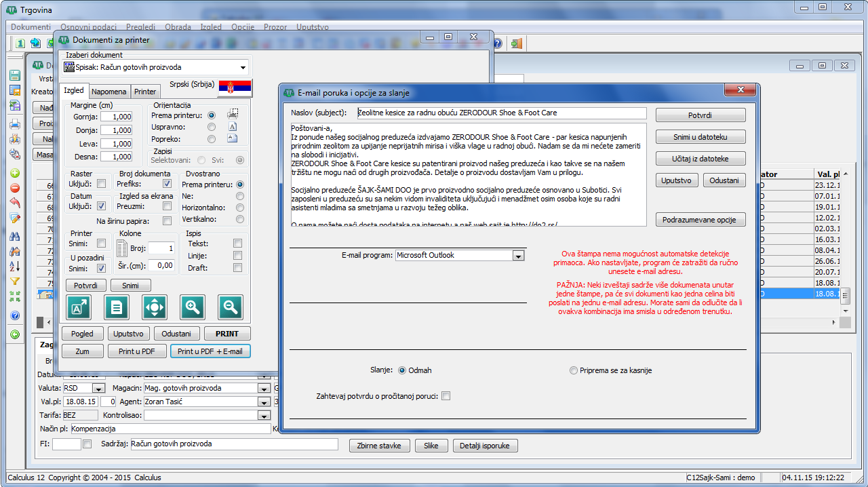This screenshot has height=487, width=868.
Task: Click the page layout teal icon button
Action: click(117, 307)
